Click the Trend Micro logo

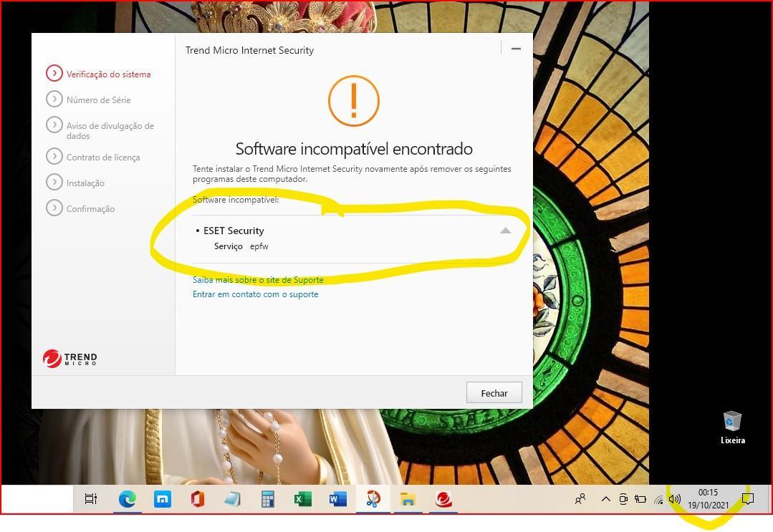[70, 359]
